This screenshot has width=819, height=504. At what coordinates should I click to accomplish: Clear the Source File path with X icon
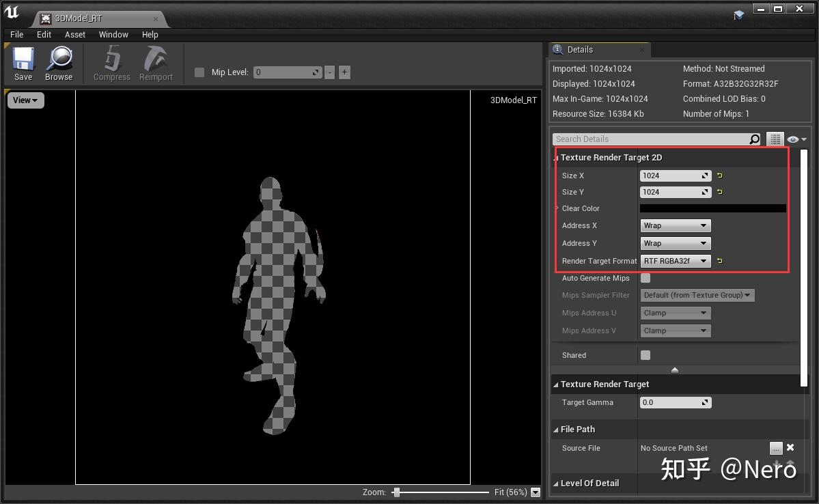[790, 448]
